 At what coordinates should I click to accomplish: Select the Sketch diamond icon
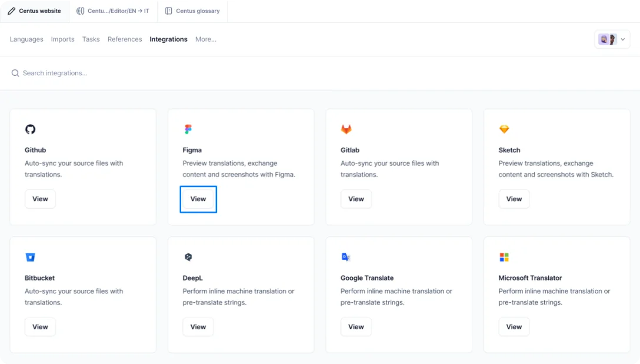point(504,128)
